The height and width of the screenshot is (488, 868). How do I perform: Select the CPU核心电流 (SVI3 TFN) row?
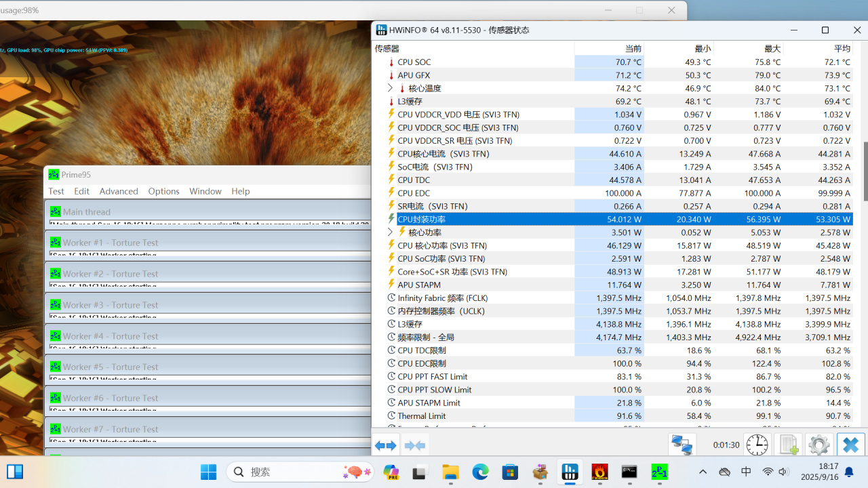tap(612, 154)
